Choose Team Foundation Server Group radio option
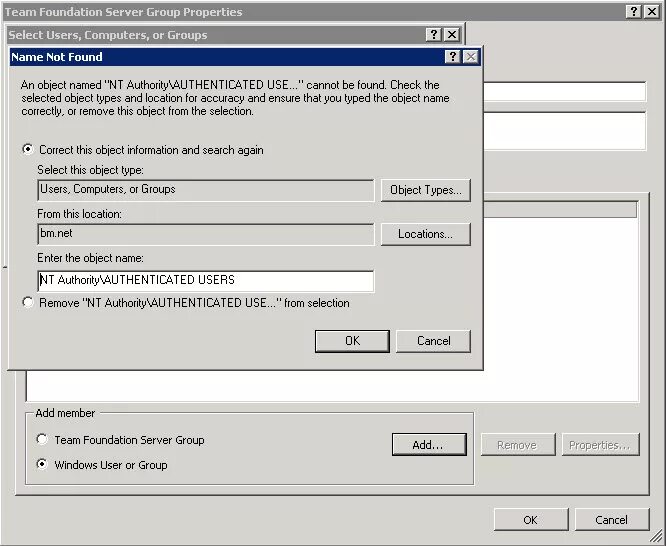This screenshot has width=666, height=546. point(42,439)
